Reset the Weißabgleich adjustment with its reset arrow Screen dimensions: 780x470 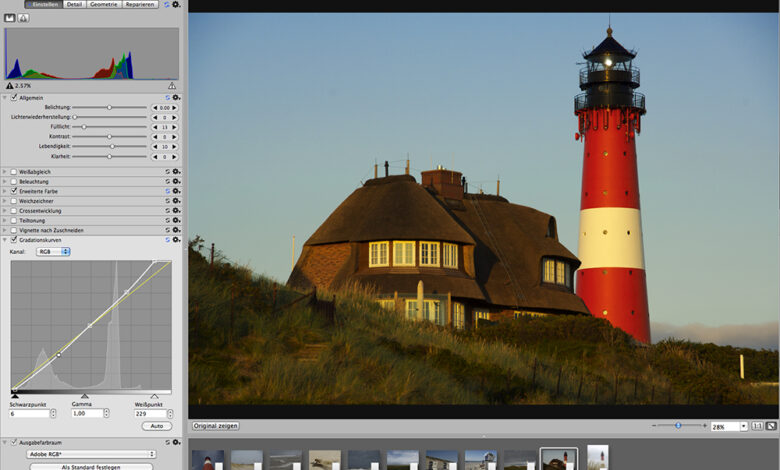click(167, 172)
